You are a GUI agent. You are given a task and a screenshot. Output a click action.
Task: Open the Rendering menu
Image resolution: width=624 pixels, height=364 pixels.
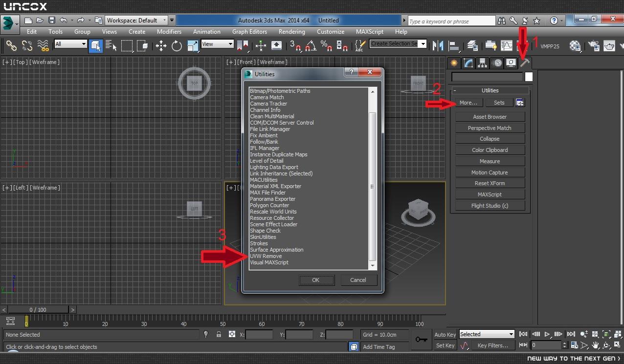(291, 32)
